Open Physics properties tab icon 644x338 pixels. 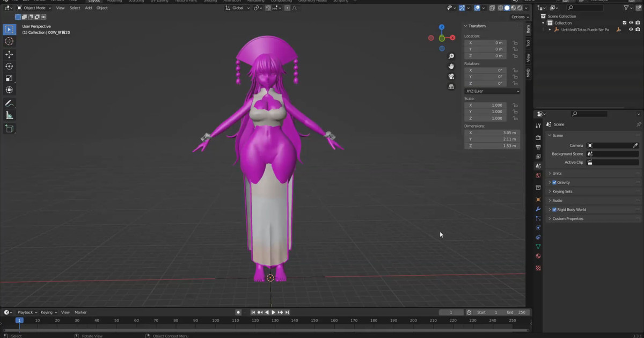coord(538,227)
